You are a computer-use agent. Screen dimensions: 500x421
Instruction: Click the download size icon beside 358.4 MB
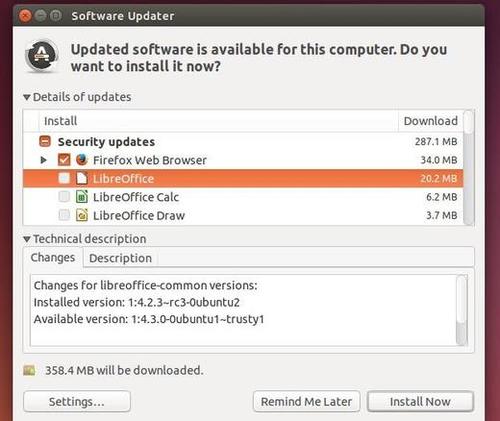coord(29,370)
